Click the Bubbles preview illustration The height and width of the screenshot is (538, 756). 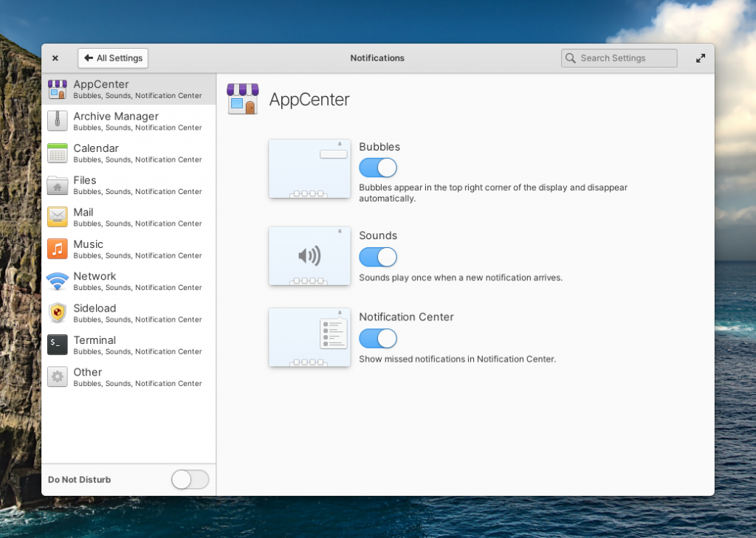click(309, 168)
